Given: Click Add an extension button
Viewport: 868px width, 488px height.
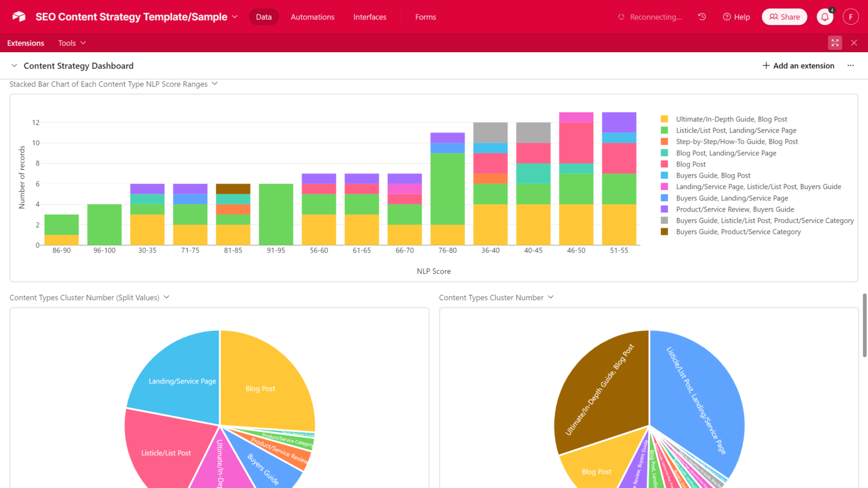Looking at the screenshot, I should tap(798, 66).
